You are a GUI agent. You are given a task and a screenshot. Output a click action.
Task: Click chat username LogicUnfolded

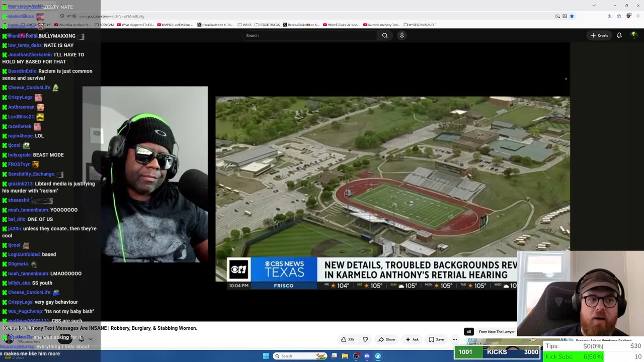(24, 254)
